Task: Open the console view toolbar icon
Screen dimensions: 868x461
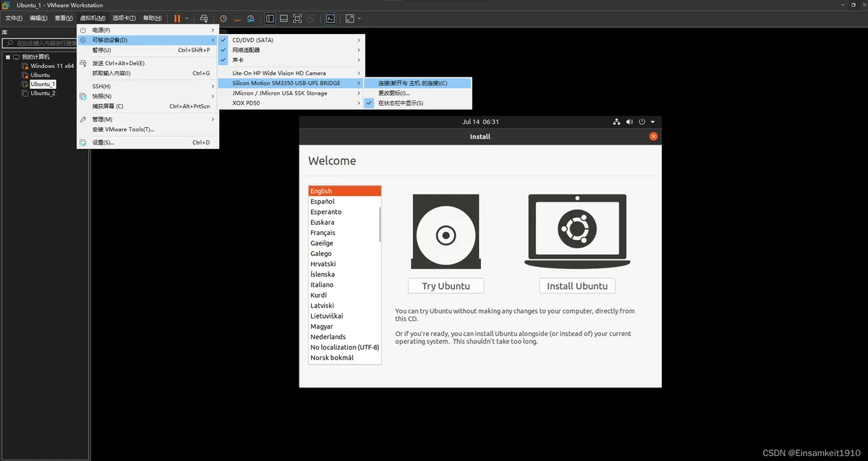Action: pyautogui.click(x=331, y=18)
